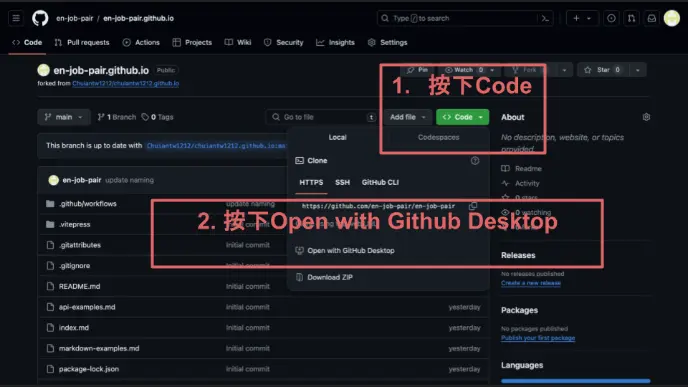Click the en-job-pair owner breadcrumb
Viewport: 688px width, 387px height.
[75, 18]
